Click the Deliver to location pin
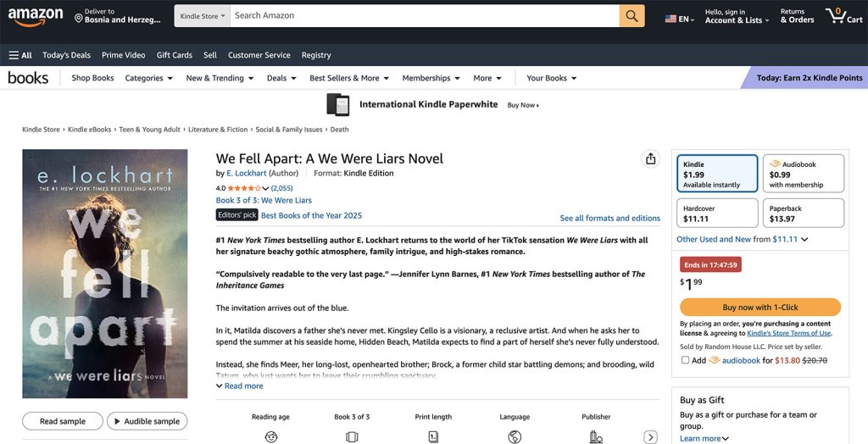This screenshot has height=444, width=868. coord(78,19)
